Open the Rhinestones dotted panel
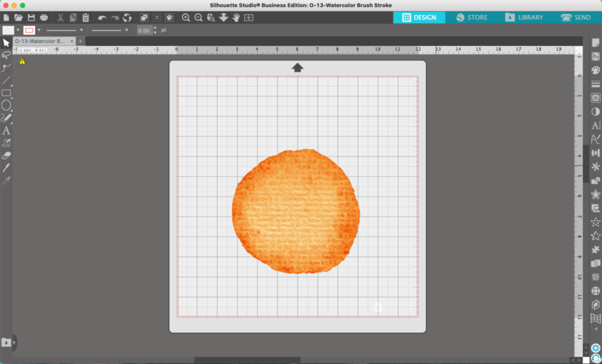The image size is (602, 364). click(596, 222)
